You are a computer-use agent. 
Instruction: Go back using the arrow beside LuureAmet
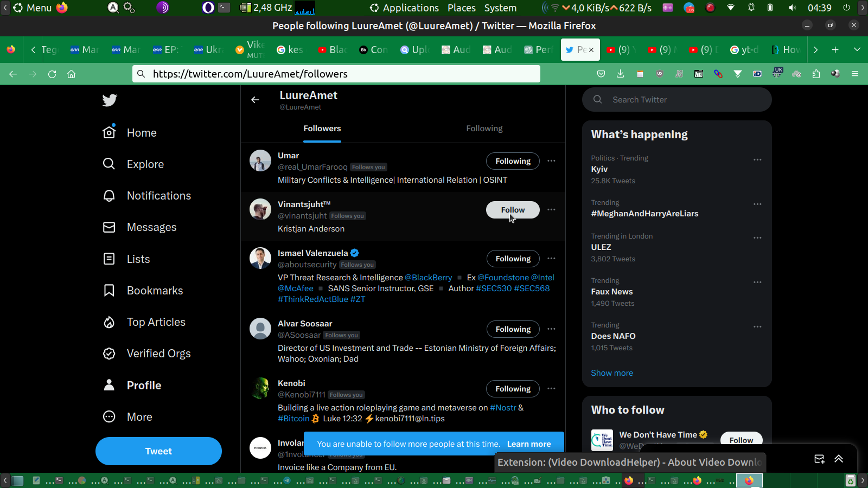click(x=255, y=100)
